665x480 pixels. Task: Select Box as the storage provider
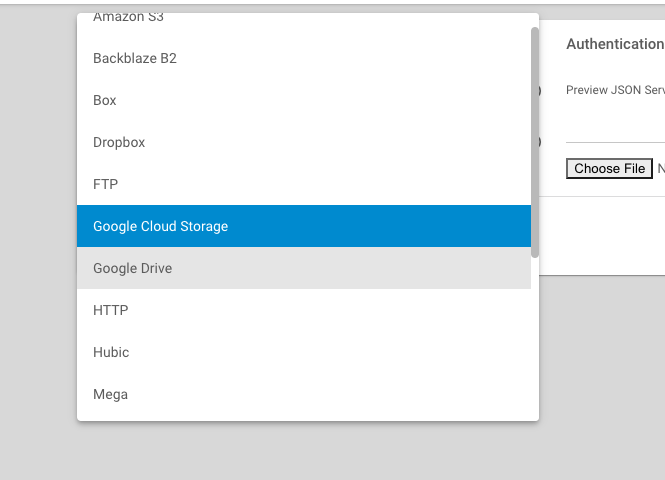coord(105,101)
